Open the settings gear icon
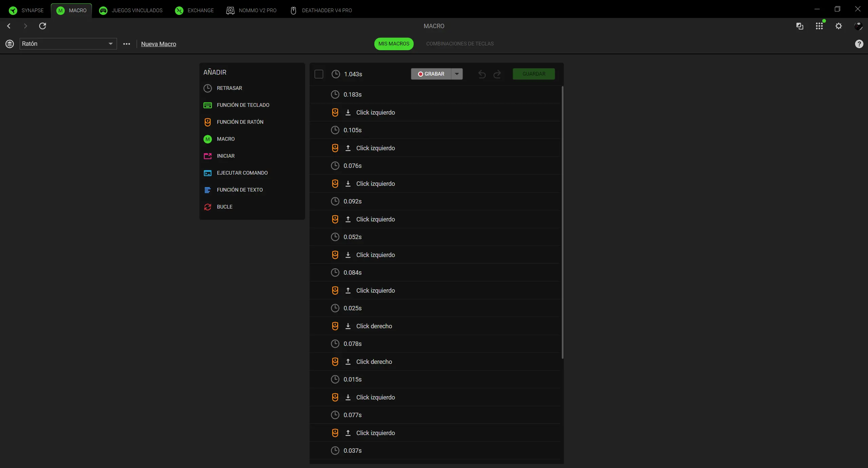 839,26
